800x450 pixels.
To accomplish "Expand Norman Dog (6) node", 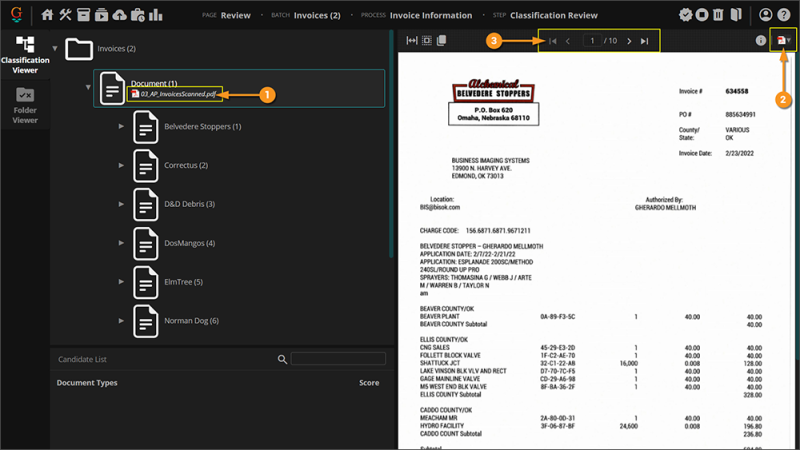I will coord(121,320).
